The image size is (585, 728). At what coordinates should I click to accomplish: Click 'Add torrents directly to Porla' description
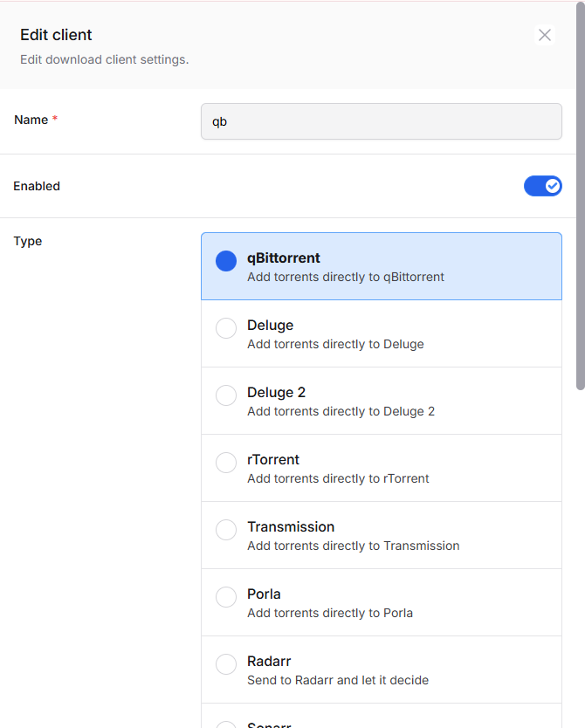[x=330, y=614]
